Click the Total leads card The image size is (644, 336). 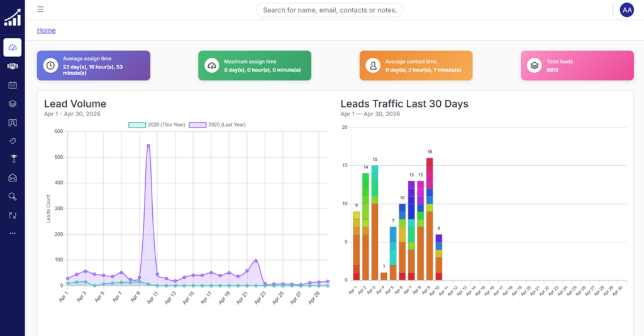point(577,66)
